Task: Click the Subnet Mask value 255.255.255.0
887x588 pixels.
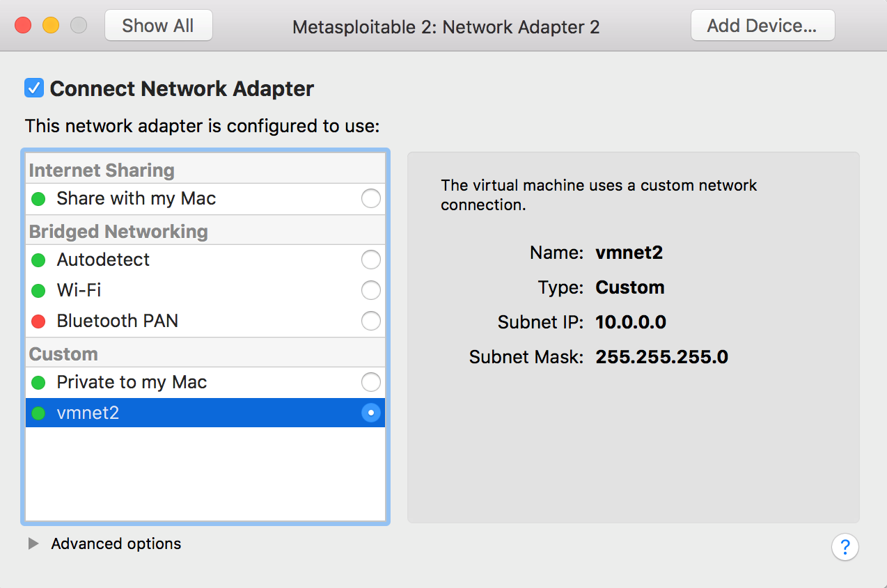Action: [x=662, y=357]
